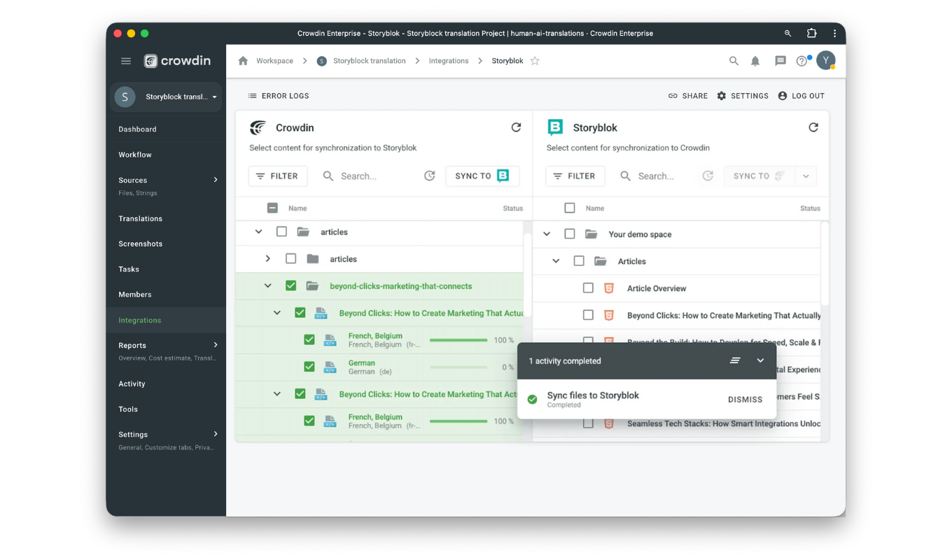
Task: Open the activity list icon in the notification popup
Action: click(x=735, y=360)
